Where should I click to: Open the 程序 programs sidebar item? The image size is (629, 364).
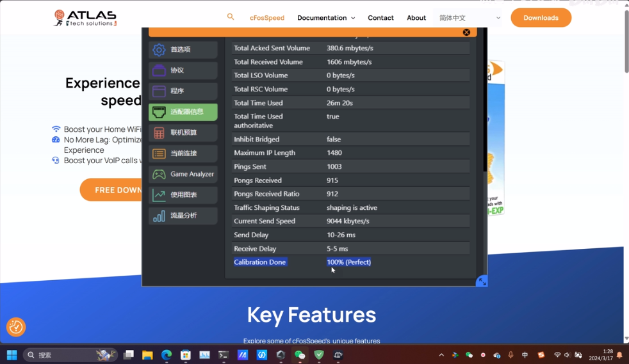[x=183, y=91]
